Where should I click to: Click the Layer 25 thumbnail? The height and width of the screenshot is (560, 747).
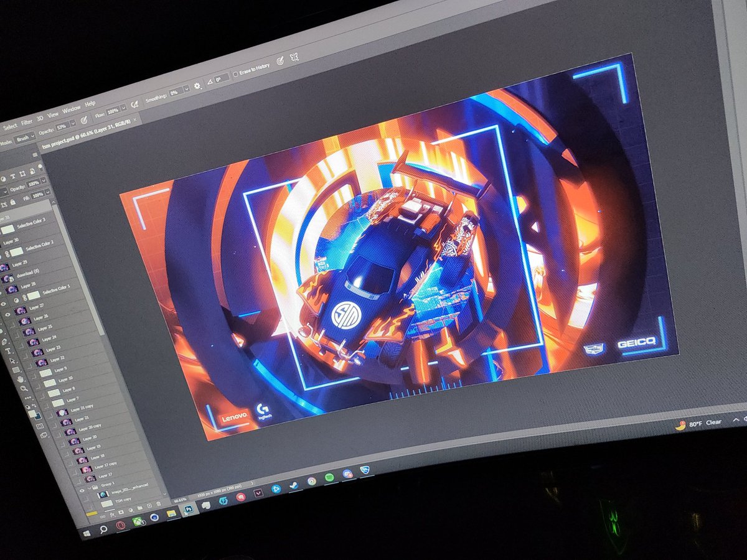29,332
